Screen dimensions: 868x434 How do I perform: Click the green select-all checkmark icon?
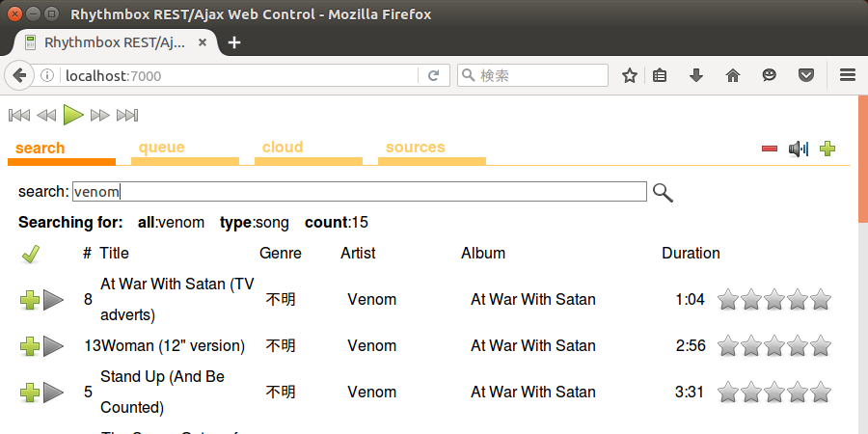click(31, 254)
